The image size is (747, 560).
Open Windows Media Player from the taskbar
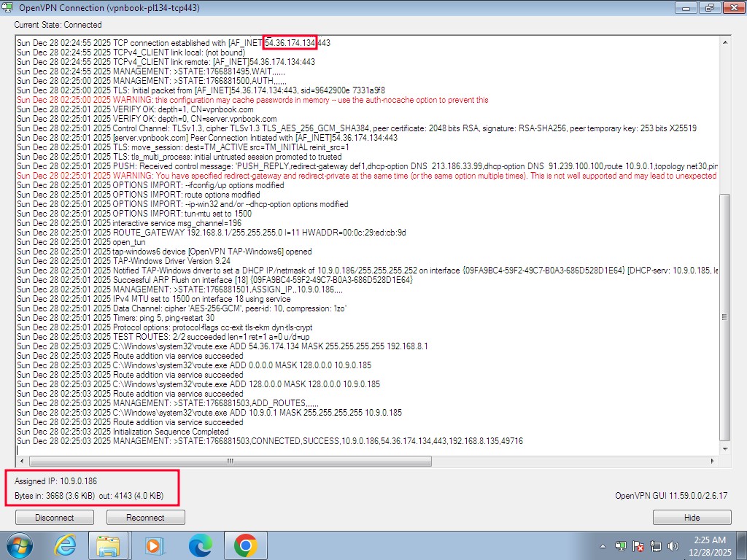pyautogui.click(x=154, y=545)
